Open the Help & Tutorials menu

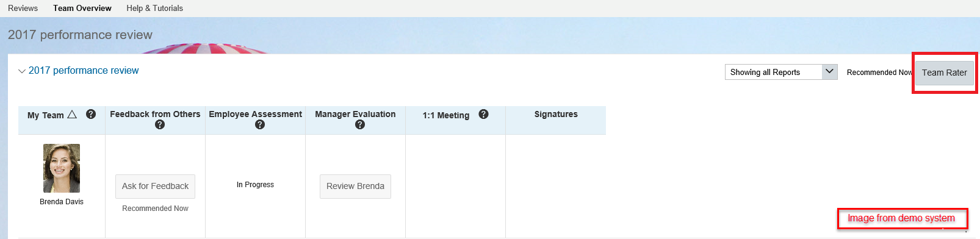tap(154, 8)
